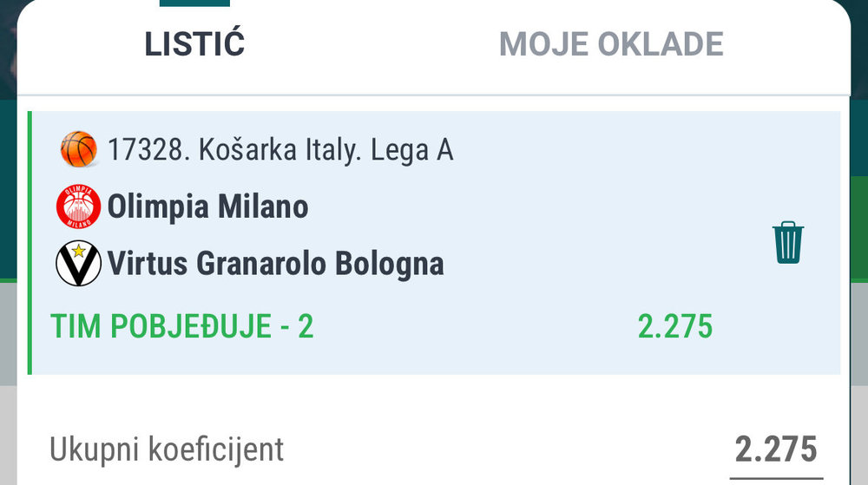This screenshot has height=485, width=868.
Task: Open the Košarka Italy. Lega A league text
Action: pyautogui.click(x=326, y=151)
